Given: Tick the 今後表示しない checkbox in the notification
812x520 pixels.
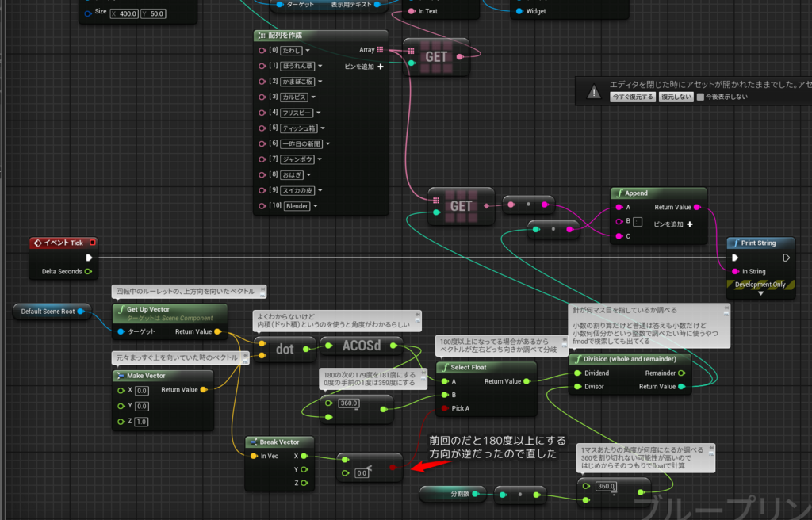Looking at the screenshot, I should pos(700,97).
